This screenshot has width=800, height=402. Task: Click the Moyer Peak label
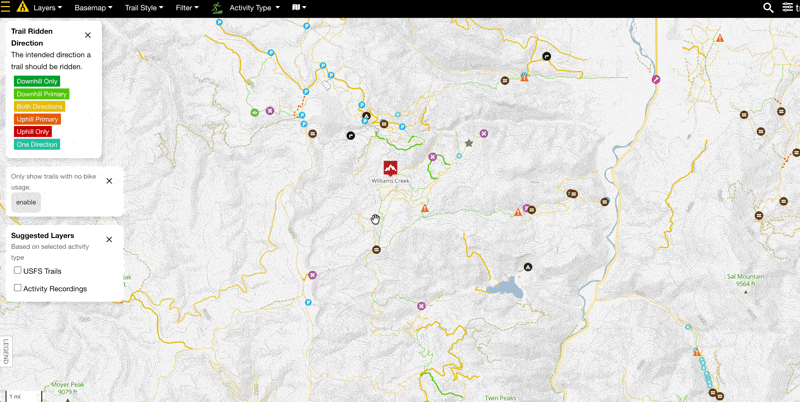[x=67, y=388]
